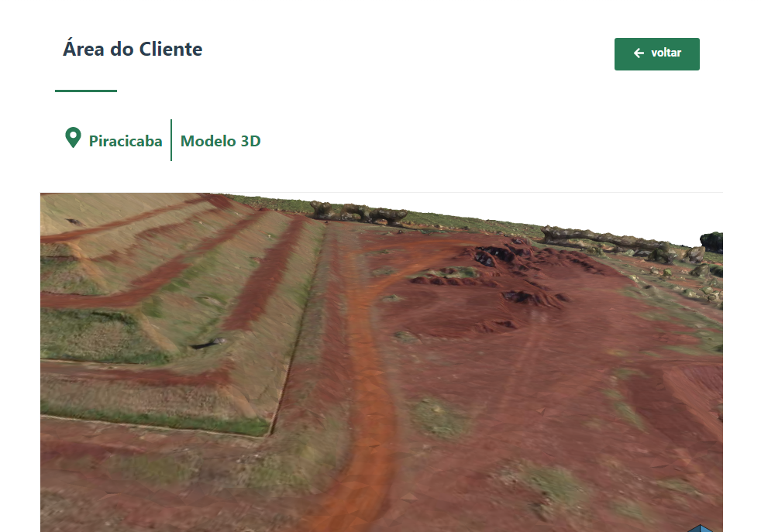Click the Área do Cliente heading

click(133, 49)
